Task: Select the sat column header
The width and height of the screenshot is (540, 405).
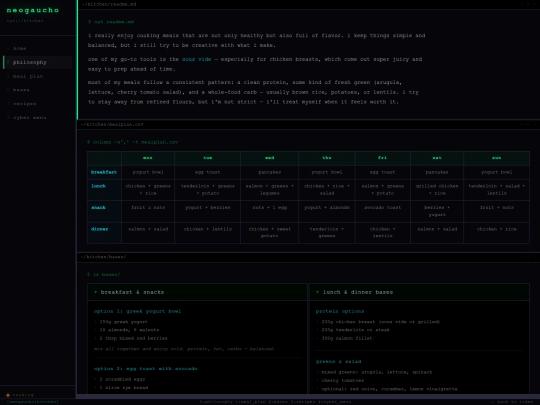Action: (437, 158)
